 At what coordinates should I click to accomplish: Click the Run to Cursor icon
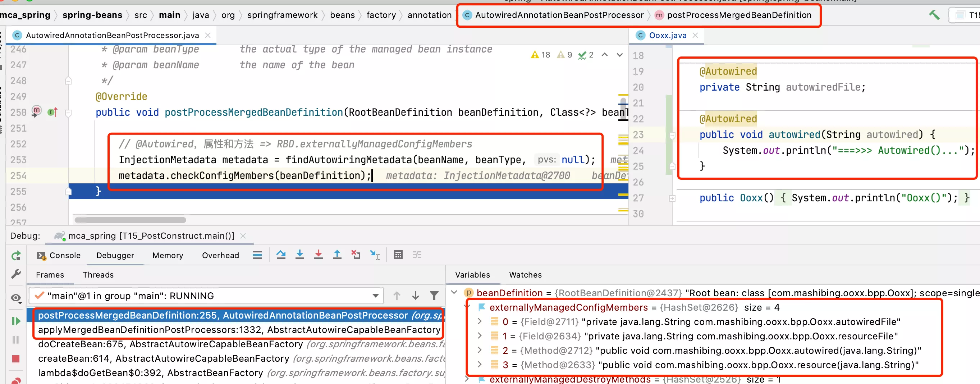375,255
